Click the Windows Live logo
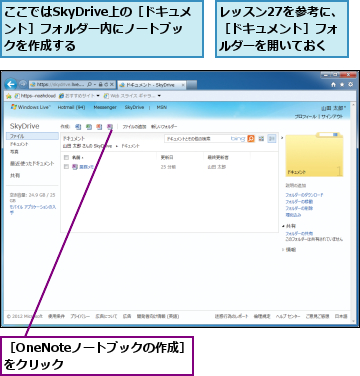Image resolution: width=360 pixels, height=376 pixels. 30,107
